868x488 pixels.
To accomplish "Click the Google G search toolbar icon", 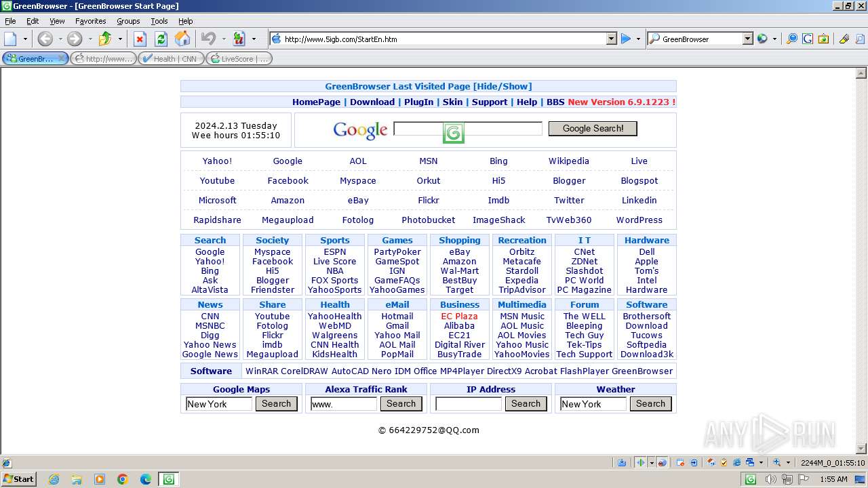I will pos(808,39).
